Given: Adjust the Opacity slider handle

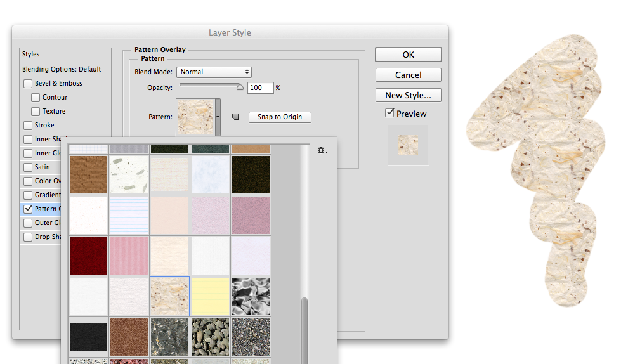Looking at the screenshot, I should (x=240, y=87).
